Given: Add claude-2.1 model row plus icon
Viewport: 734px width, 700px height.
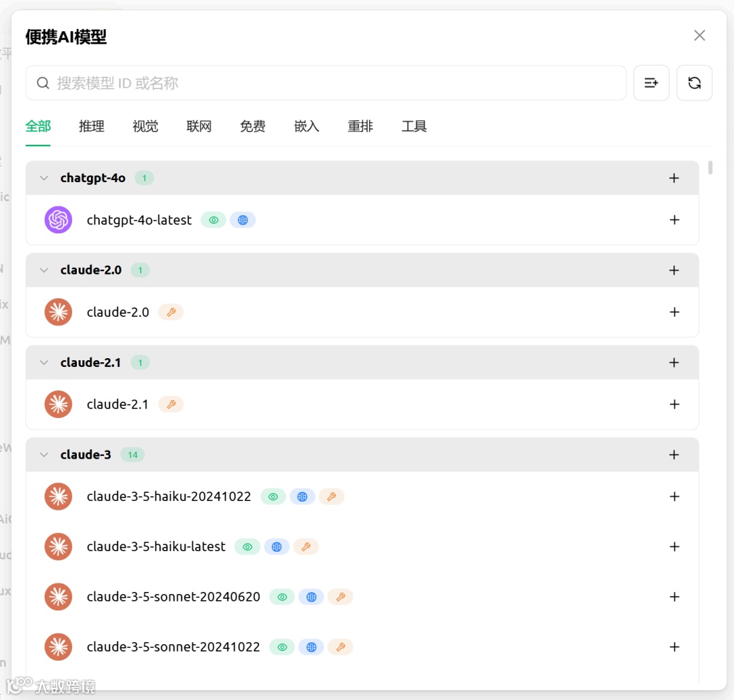Looking at the screenshot, I should (x=674, y=404).
